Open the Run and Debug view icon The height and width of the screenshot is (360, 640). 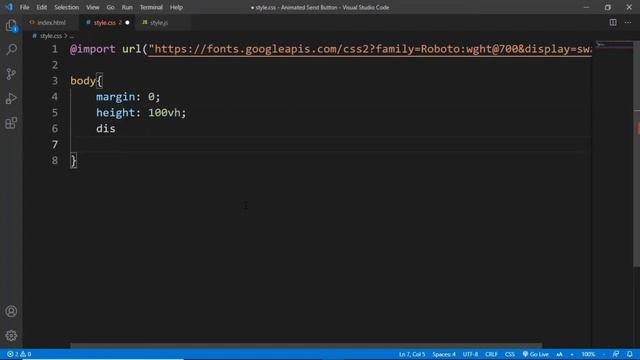pyautogui.click(x=11, y=98)
